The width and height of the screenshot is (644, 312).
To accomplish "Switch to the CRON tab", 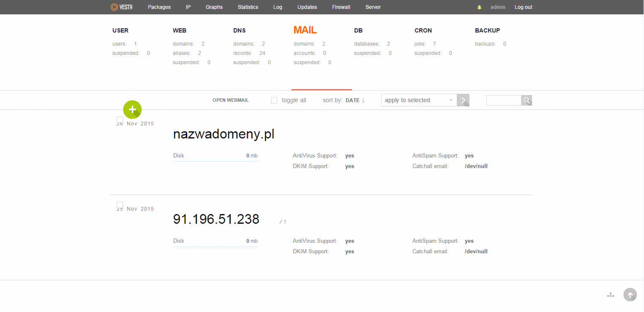I will coord(423,30).
